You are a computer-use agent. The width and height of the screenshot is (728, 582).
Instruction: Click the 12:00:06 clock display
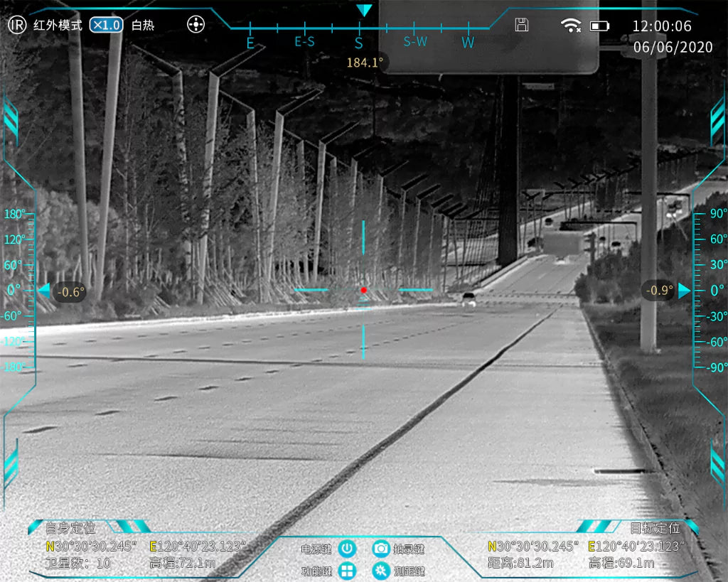coord(661,26)
